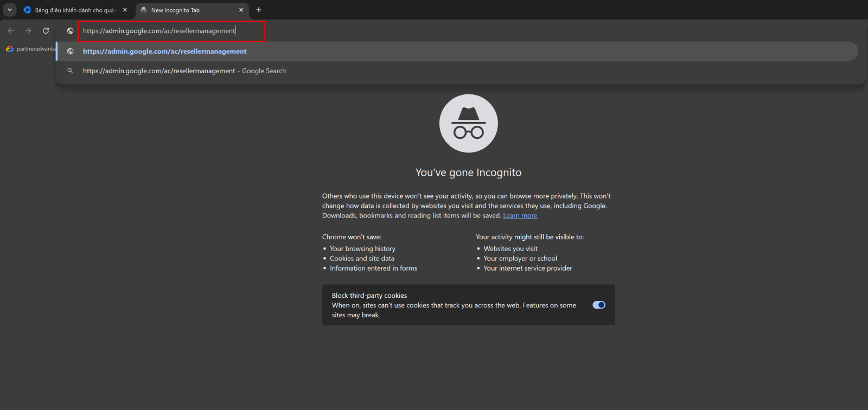868x410 pixels.
Task: Open a new tab with plus button
Action: 259,10
